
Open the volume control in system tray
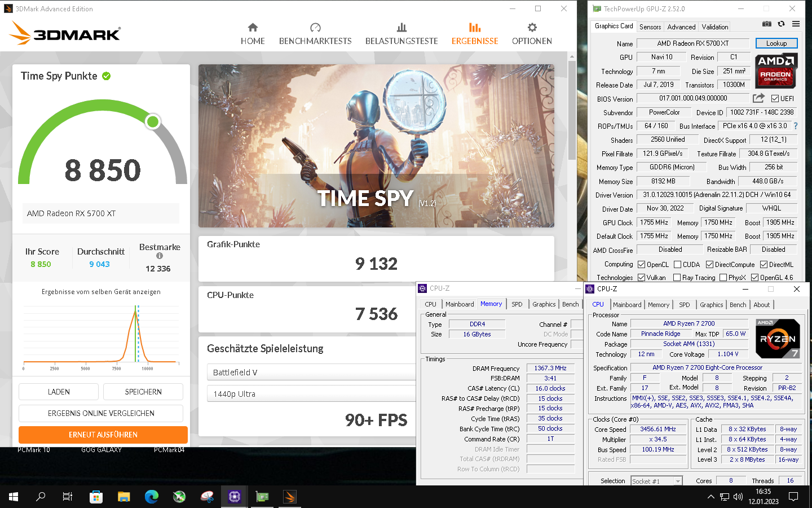[x=738, y=497]
